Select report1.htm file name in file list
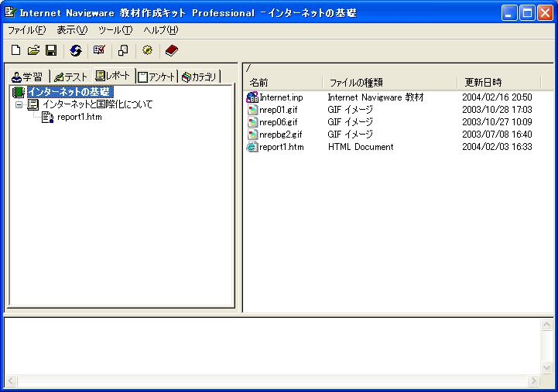 (x=282, y=147)
